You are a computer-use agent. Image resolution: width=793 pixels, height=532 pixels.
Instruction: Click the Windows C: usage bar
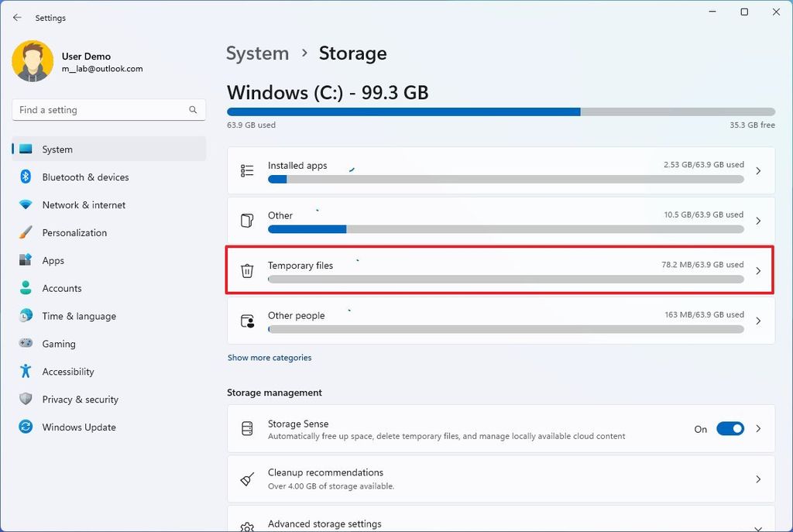pyautogui.click(x=500, y=112)
